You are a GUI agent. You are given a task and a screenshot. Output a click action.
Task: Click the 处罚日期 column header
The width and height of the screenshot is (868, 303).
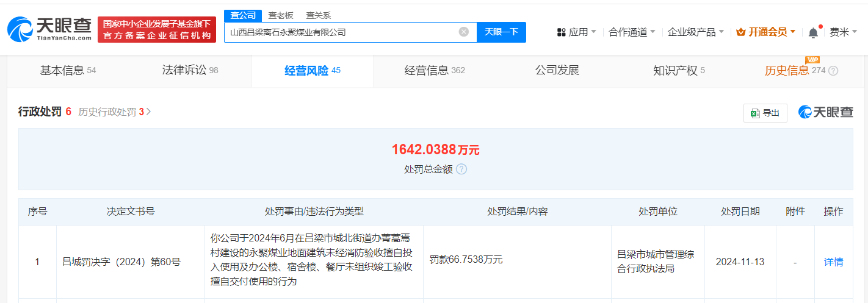pos(740,212)
